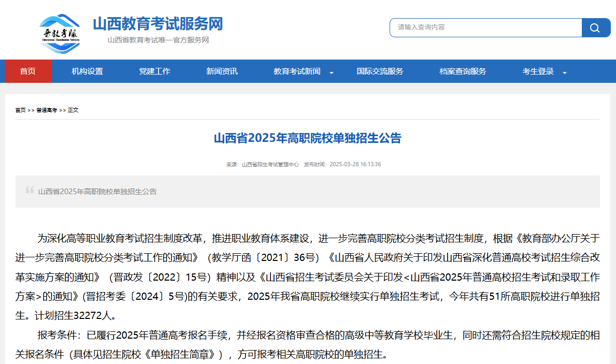Viewport: 616px width, 364px height.
Task: Navigate to 国际交流服务
Action: point(380,71)
